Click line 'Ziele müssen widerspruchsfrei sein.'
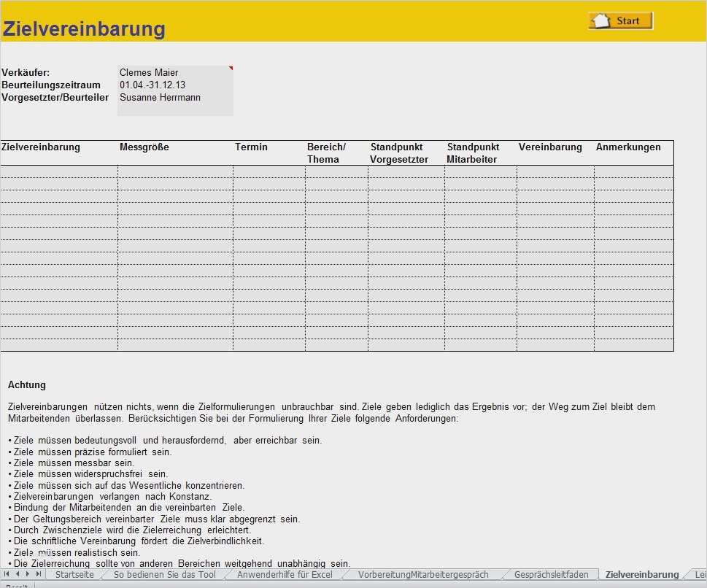Image resolution: width=707 pixels, height=588 pixels. click(x=88, y=474)
